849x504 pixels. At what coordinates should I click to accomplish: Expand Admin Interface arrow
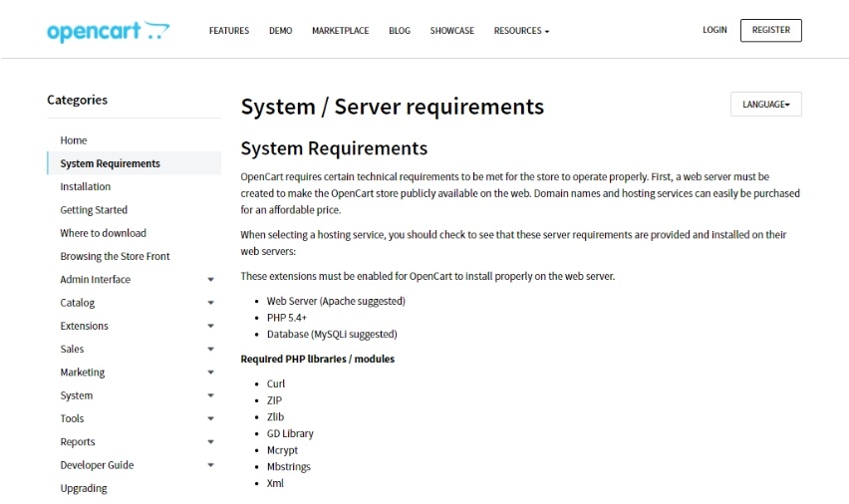210,280
